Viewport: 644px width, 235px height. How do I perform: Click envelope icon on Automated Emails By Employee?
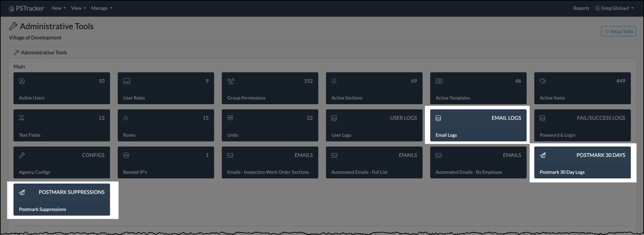coord(438,155)
